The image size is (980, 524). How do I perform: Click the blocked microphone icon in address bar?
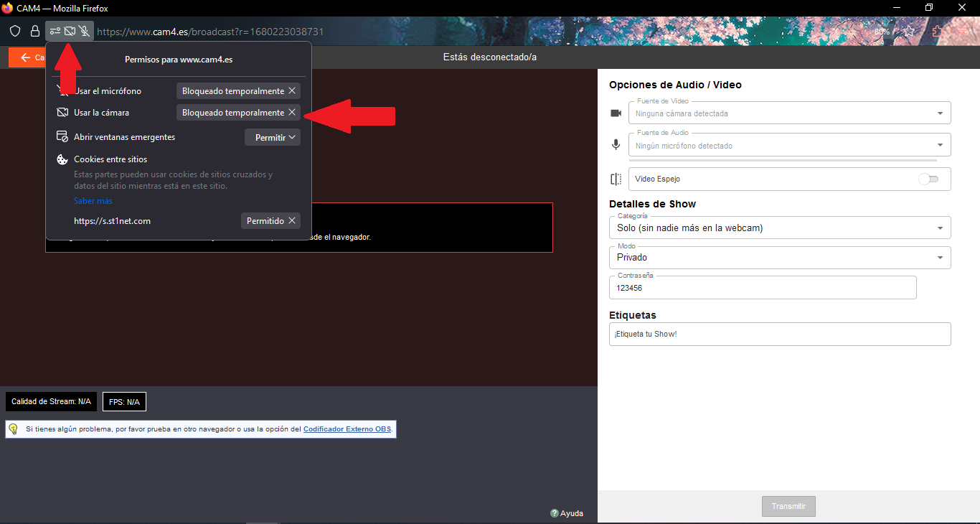pos(85,31)
